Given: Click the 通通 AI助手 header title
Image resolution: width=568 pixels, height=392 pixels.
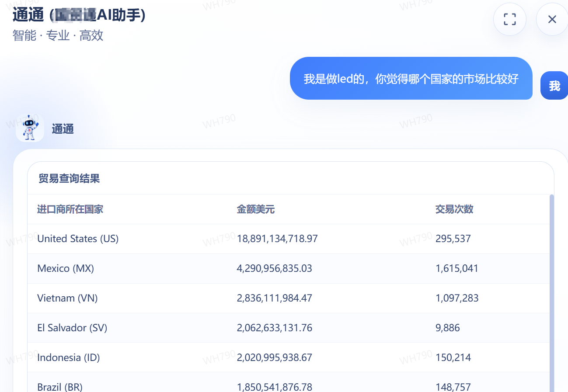Looking at the screenshot, I should (x=79, y=15).
